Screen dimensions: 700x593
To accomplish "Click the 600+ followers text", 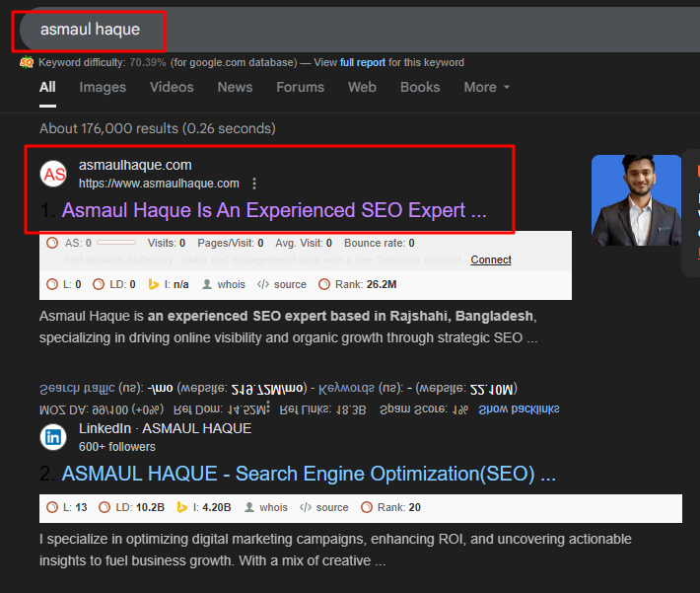I will 117,447.
